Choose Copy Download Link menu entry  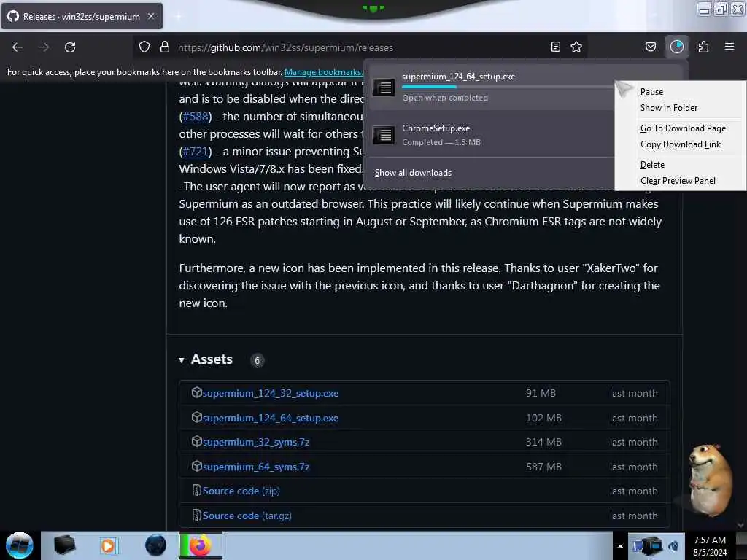[x=681, y=144]
